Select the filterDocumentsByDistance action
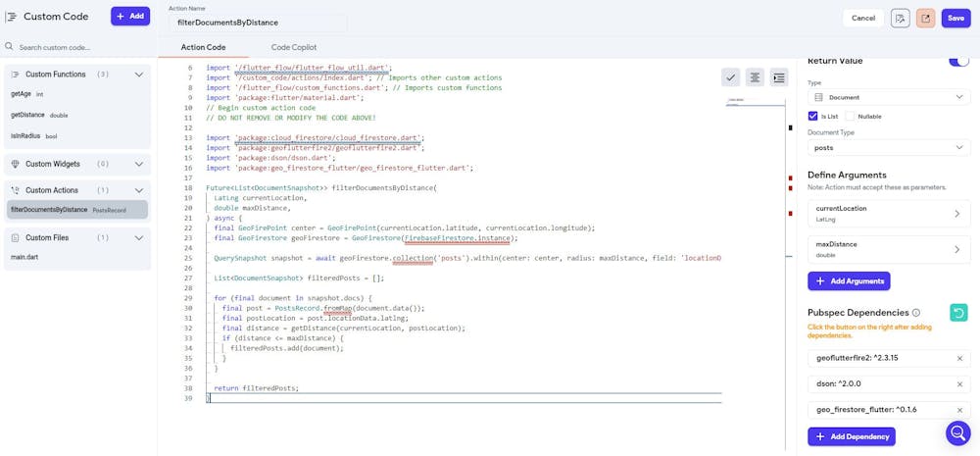 [x=77, y=210]
